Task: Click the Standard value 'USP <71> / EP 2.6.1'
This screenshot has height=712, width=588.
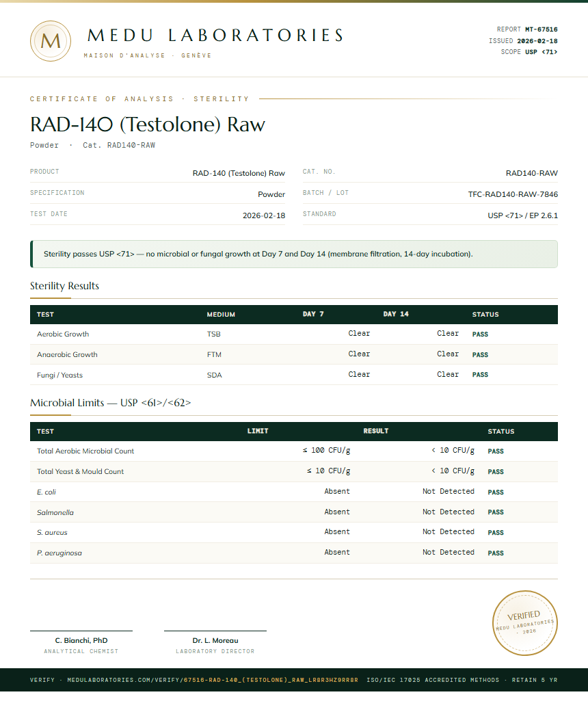Action: click(x=522, y=215)
